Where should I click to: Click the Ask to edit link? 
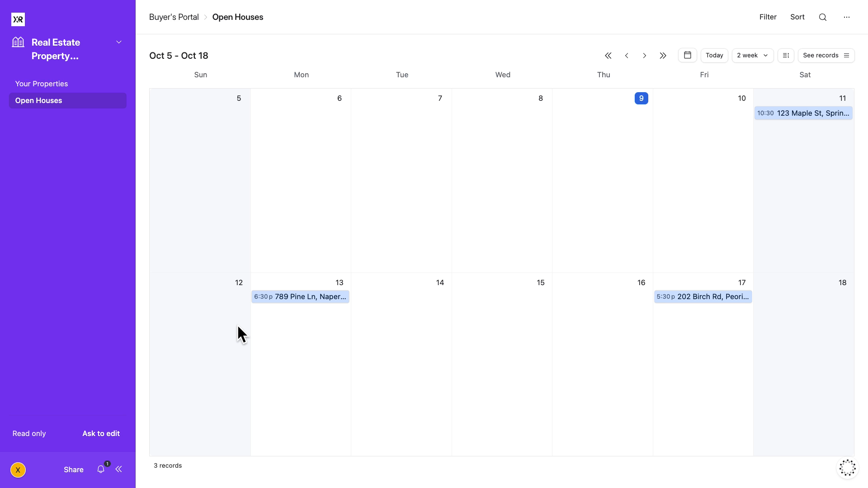pyautogui.click(x=101, y=433)
